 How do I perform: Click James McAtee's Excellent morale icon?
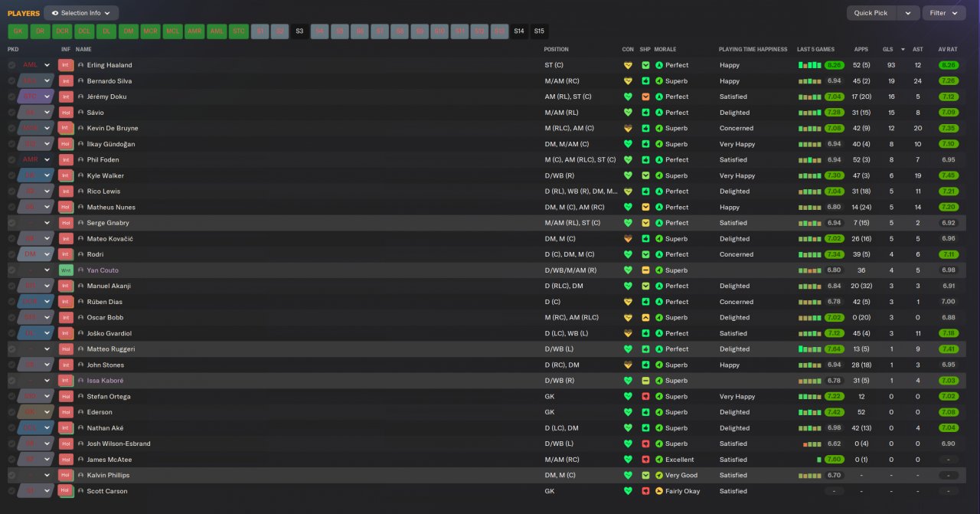pyautogui.click(x=659, y=460)
